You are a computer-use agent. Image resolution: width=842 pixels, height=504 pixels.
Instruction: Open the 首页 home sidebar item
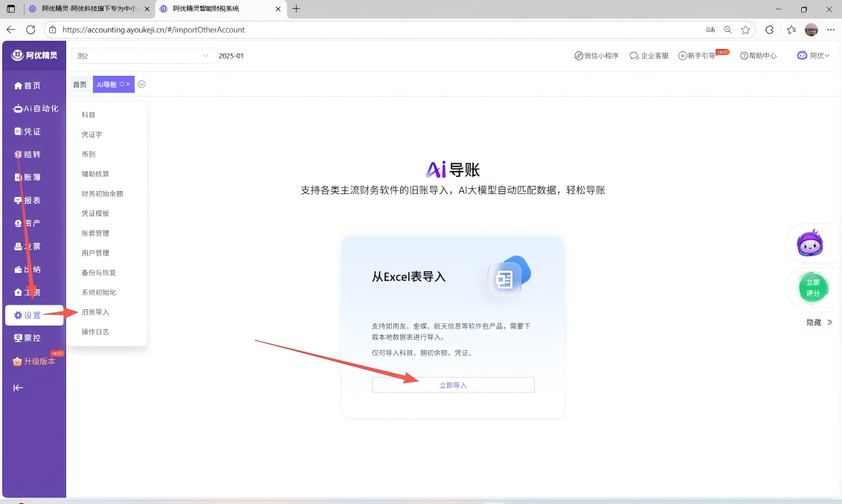coord(28,85)
